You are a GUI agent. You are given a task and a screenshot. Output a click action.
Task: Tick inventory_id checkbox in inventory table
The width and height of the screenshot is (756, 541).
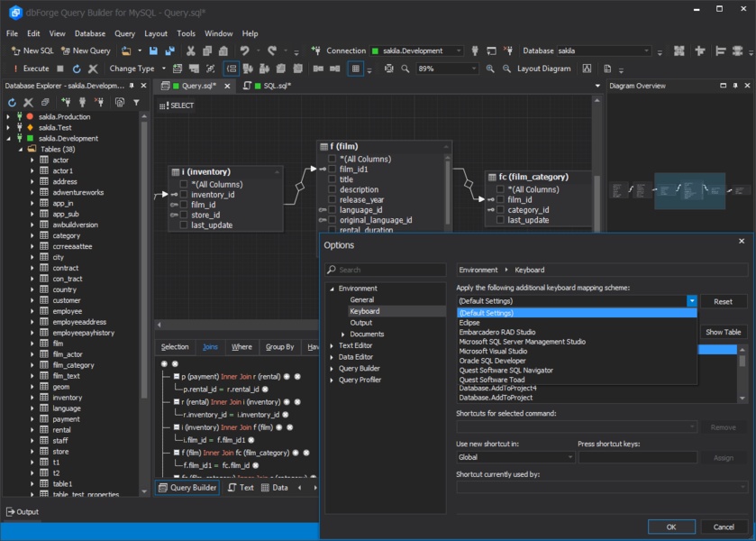click(184, 195)
